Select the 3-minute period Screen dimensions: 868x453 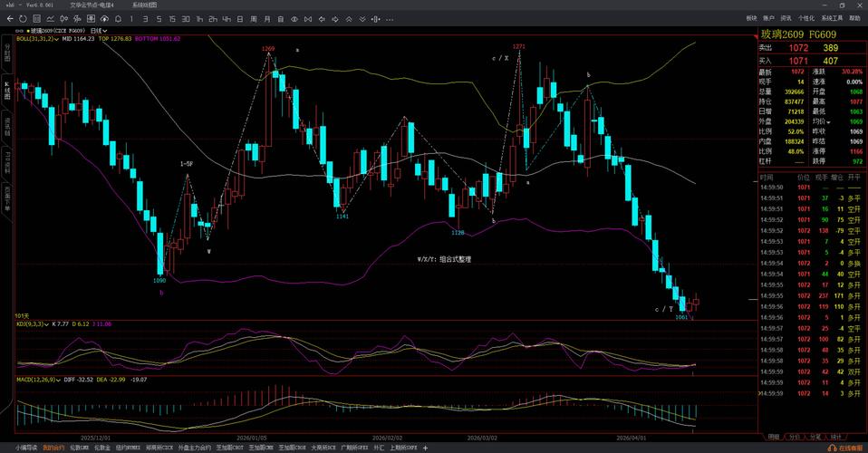(145, 19)
